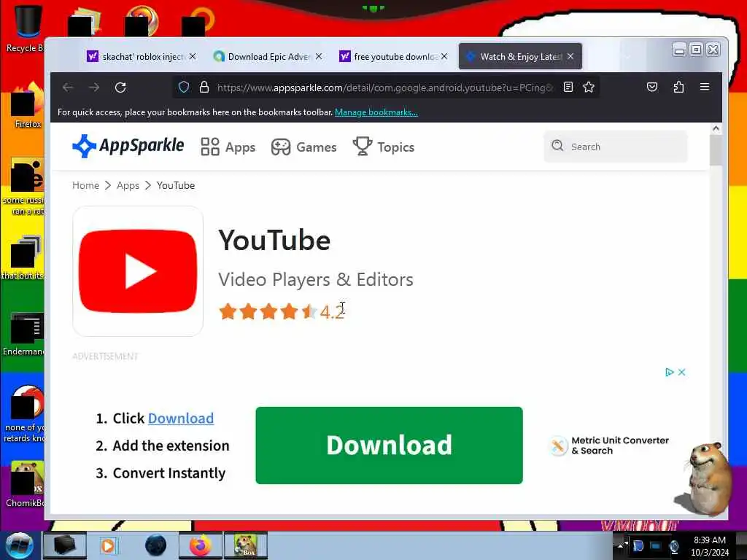Click the AppSparkle search field
The width and height of the screenshot is (747, 560).
pos(616,147)
